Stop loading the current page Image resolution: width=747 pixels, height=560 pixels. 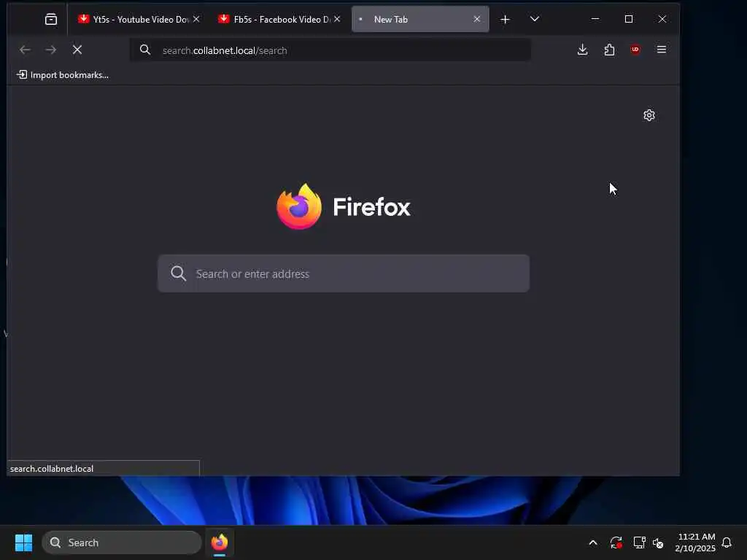click(77, 50)
